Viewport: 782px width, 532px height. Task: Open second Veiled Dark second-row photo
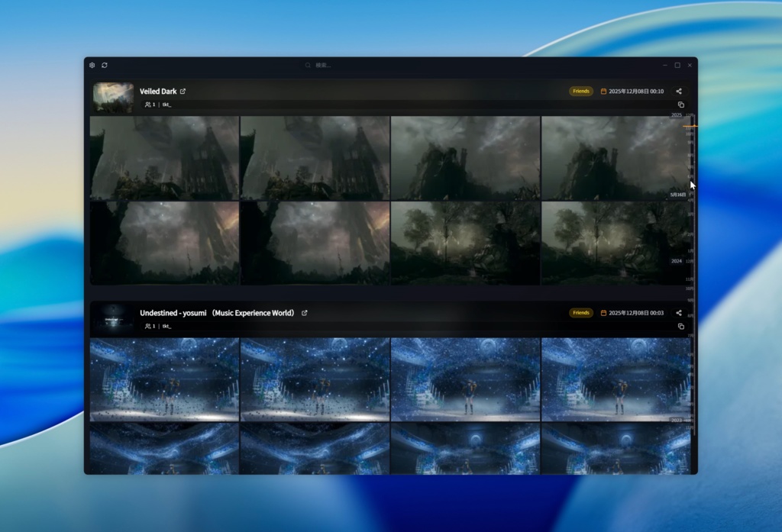(x=315, y=243)
